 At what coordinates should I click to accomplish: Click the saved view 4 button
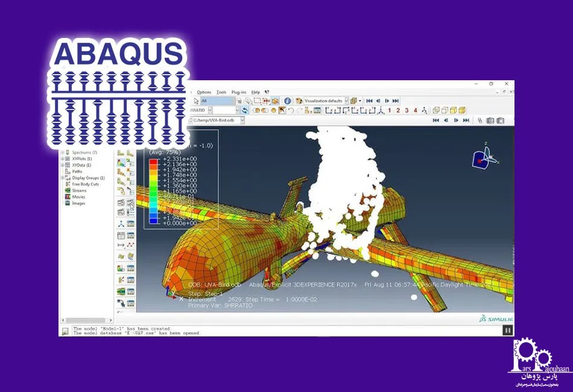(415, 110)
